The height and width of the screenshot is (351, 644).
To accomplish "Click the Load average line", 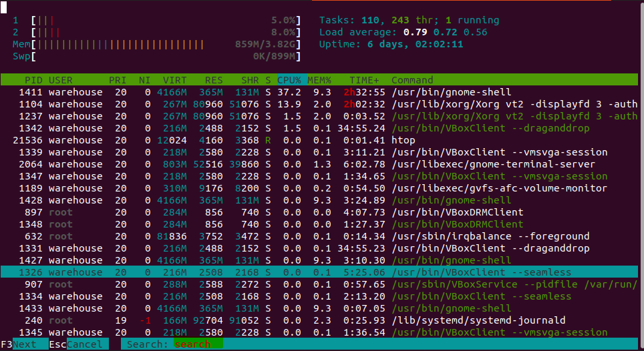I will 404,32.
